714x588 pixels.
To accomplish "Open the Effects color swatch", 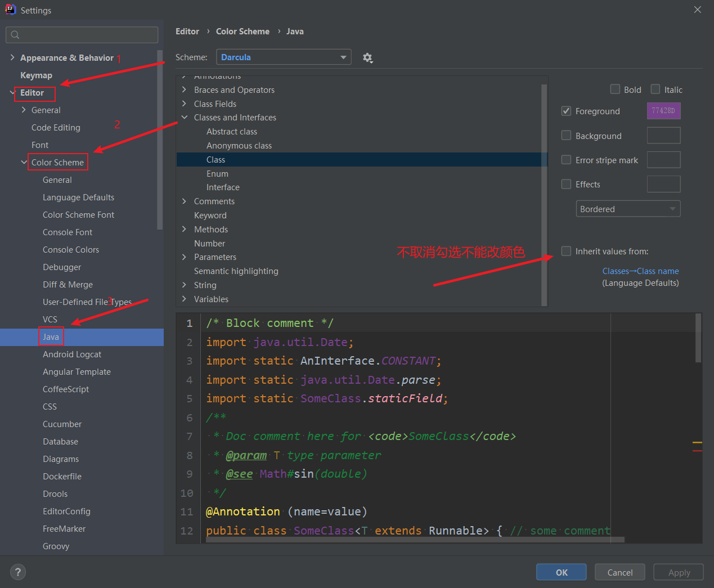I will pos(664,184).
